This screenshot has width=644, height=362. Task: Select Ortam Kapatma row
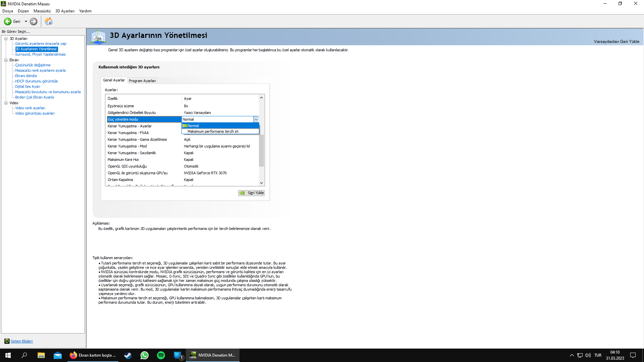tap(183, 180)
